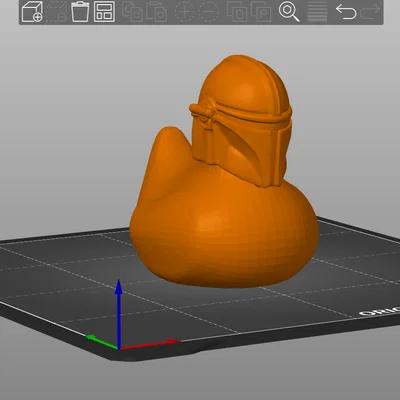
Task: Click the disabled Paste icon
Action: pos(156,12)
